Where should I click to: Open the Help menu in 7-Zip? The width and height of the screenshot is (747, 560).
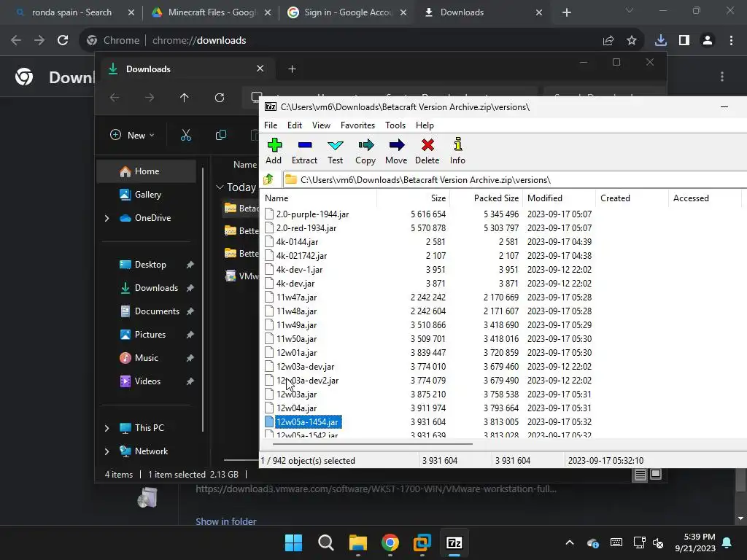(425, 125)
